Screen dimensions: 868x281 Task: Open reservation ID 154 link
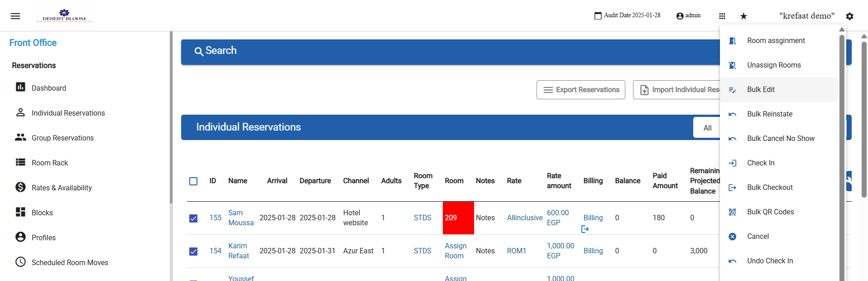216,251
